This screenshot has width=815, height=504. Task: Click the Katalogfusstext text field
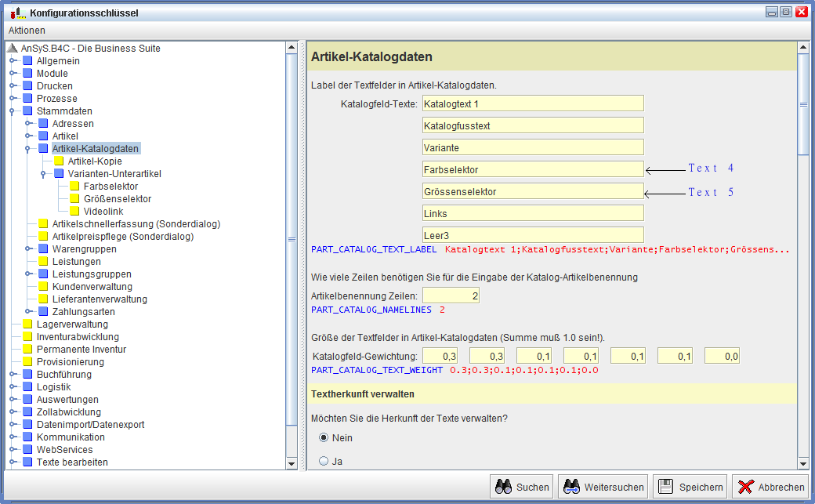[533, 125]
